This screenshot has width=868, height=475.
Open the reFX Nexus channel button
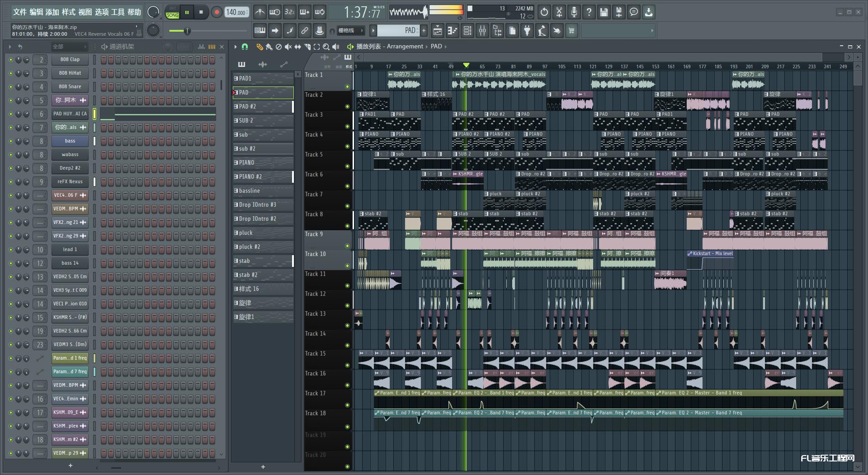pyautogui.click(x=70, y=181)
